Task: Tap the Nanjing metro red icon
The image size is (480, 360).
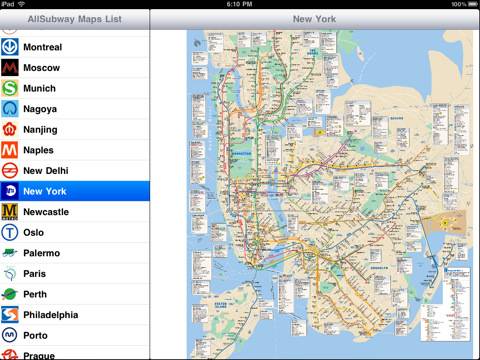Action: tap(10, 129)
